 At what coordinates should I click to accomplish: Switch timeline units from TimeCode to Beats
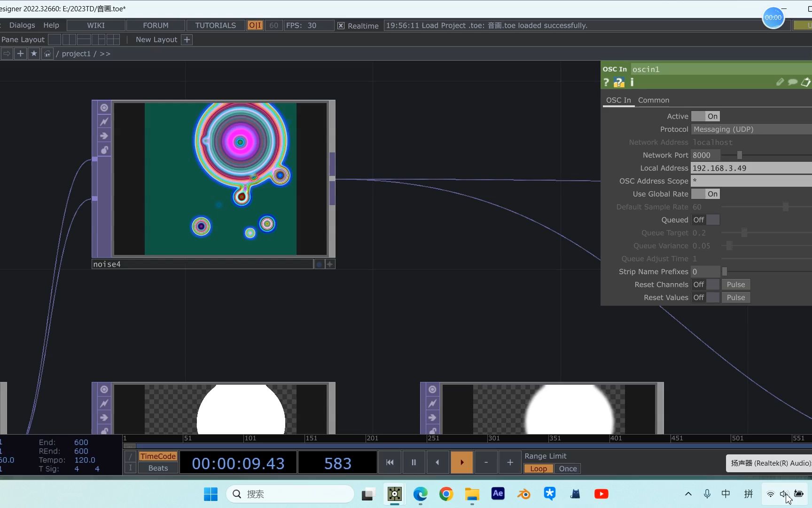(157, 468)
